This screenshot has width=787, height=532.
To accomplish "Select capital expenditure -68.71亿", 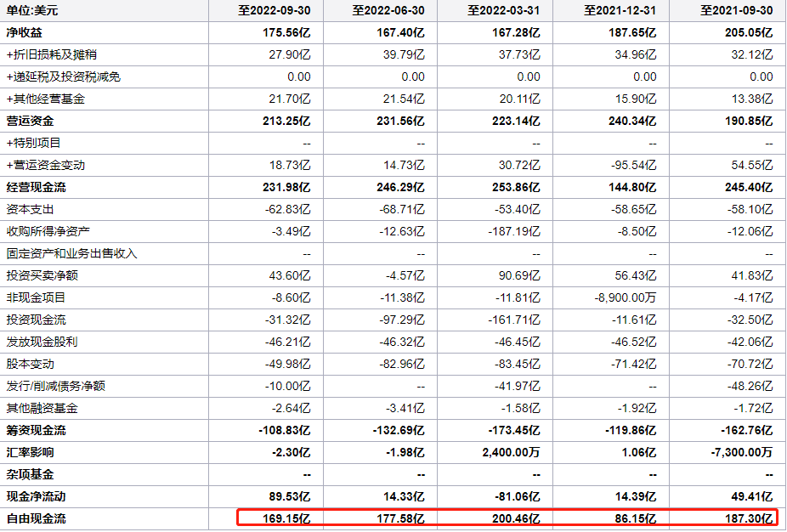I will tap(402, 209).
